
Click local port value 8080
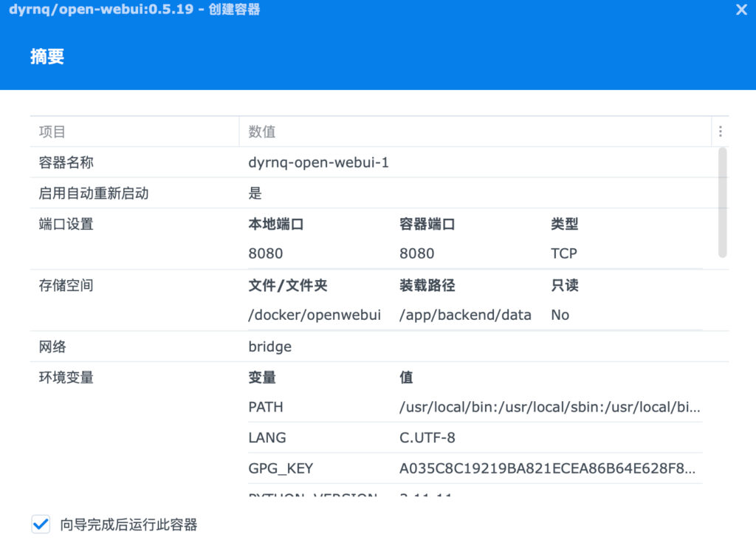pos(266,253)
